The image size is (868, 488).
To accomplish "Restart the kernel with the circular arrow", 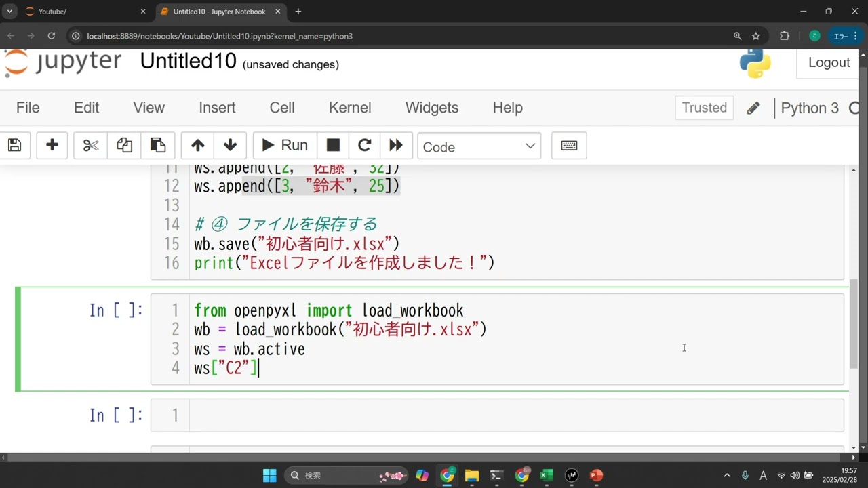I will 364,146.
